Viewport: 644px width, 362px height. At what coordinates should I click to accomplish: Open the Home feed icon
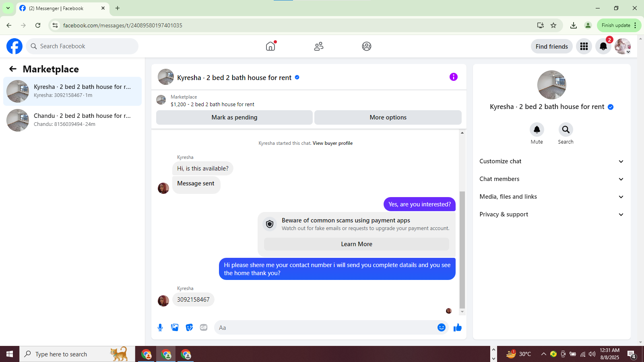coord(270,46)
